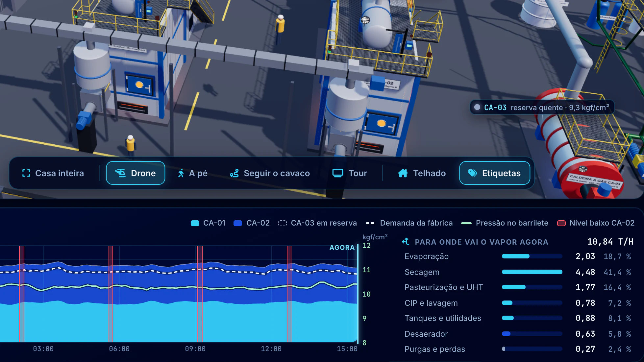Click the Secagem progress bar
The height and width of the screenshot is (362, 644).
[532, 272]
